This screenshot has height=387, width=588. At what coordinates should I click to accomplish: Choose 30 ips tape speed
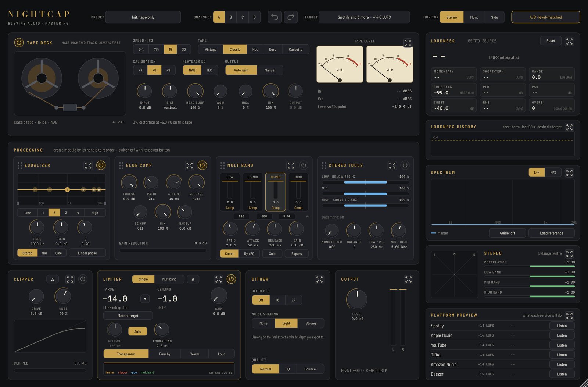pos(184,49)
